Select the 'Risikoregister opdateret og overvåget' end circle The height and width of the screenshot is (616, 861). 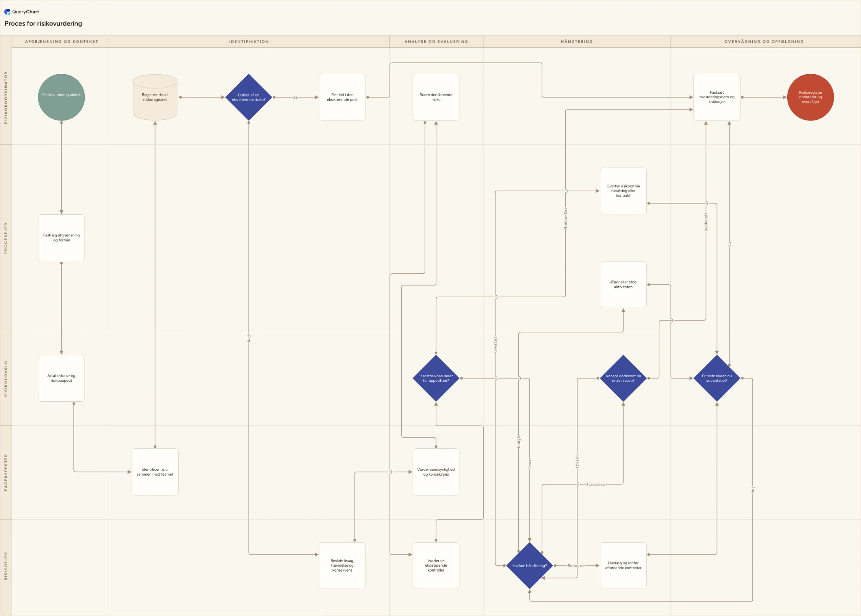[810, 97]
